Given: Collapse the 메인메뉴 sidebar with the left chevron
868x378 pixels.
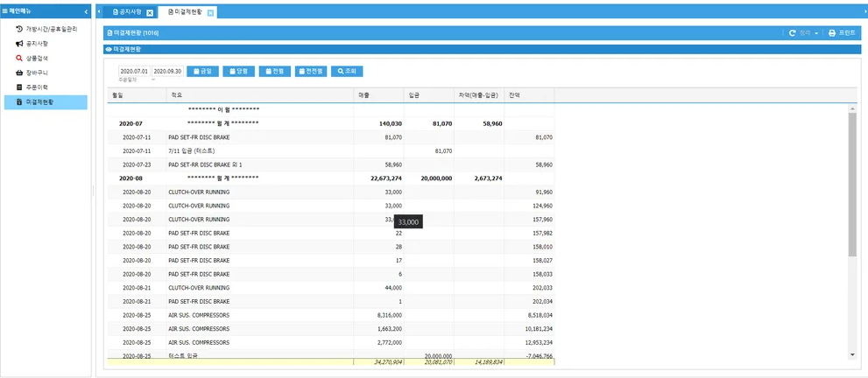Looking at the screenshot, I should pos(85,11).
